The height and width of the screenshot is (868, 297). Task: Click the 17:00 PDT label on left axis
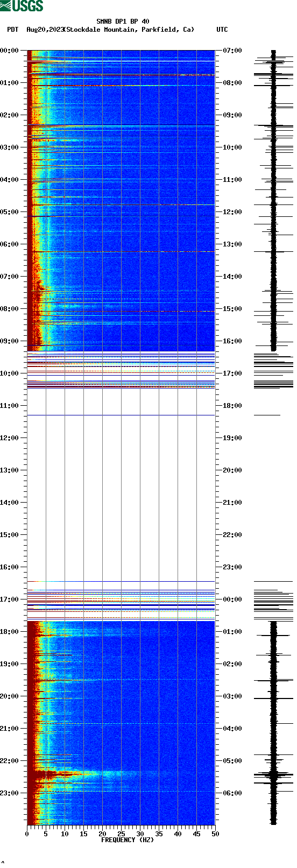[x=9, y=599]
